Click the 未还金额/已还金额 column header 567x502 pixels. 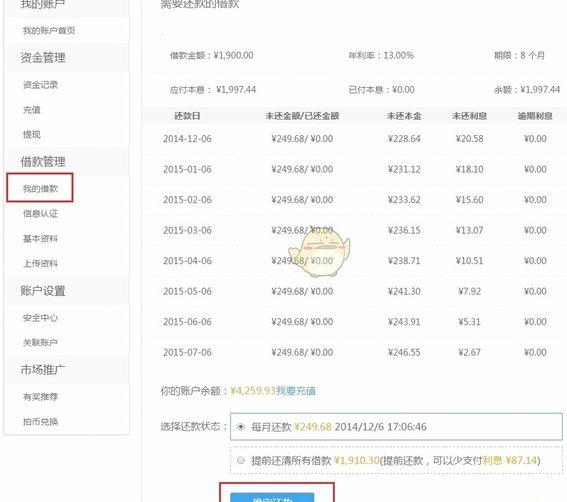tap(302, 116)
